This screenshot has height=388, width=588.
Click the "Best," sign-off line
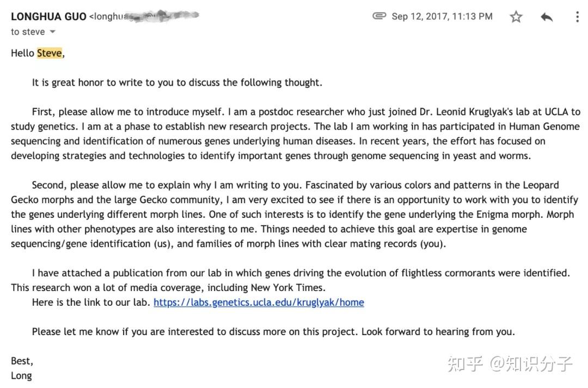(x=22, y=361)
